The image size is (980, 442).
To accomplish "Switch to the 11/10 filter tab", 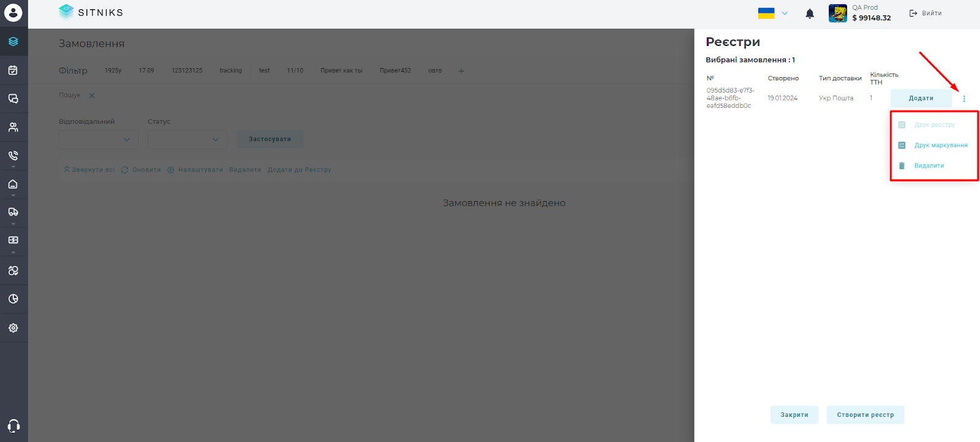I will (295, 70).
